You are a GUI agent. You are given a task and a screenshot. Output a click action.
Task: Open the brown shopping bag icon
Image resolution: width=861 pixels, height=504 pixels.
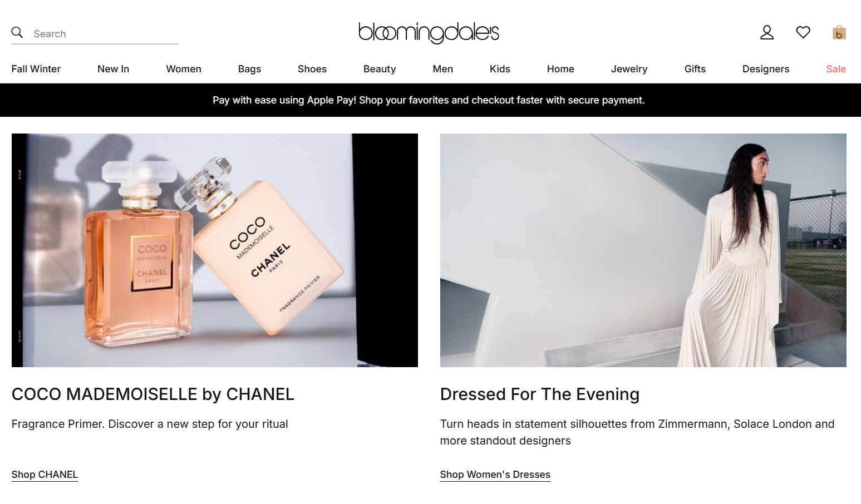[839, 33]
